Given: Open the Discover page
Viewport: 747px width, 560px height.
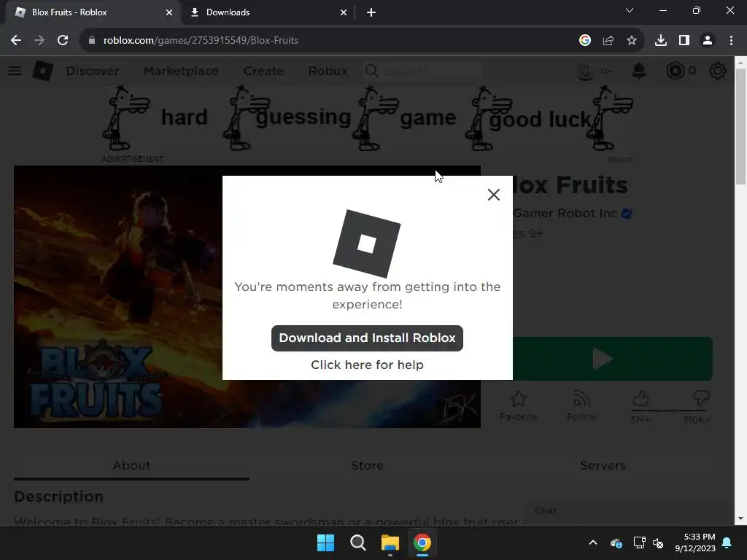Looking at the screenshot, I should (x=93, y=71).
